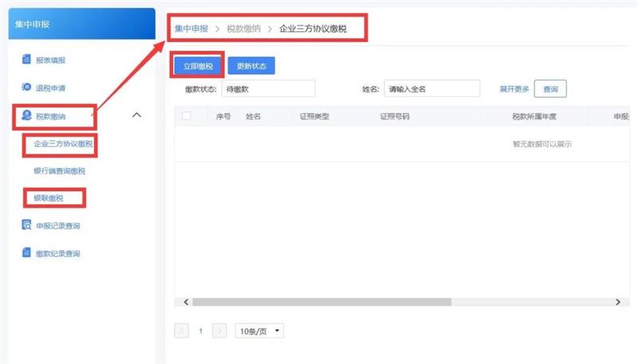Click the 税款缴纳 sidebar icon
Image resolution: width=638 pixels, height=364 pixels.
pyautogui.click(x=26, y=116)
